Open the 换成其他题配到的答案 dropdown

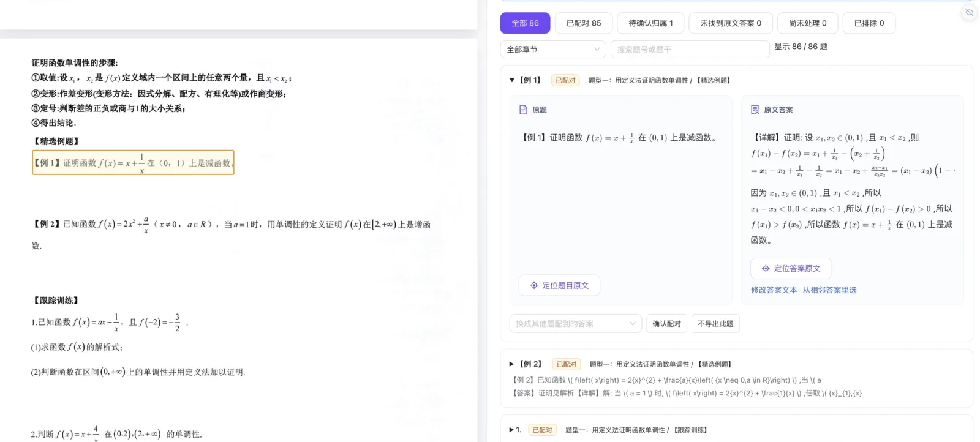pyautogui.click(x=576, y=323)
